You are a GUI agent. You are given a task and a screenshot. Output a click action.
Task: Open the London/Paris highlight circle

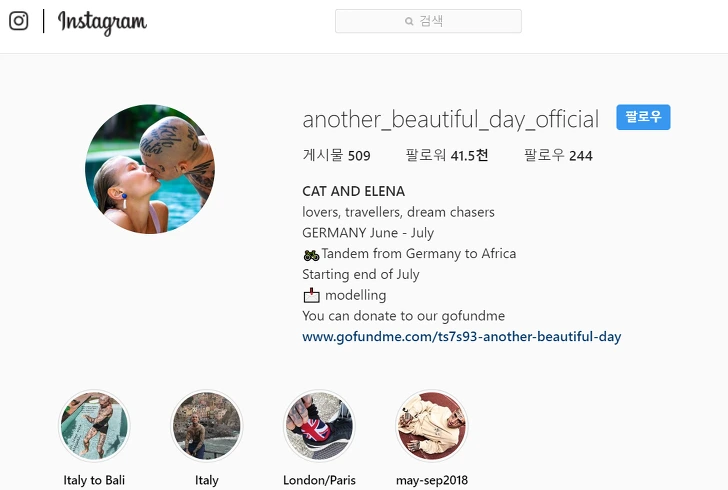319,426
